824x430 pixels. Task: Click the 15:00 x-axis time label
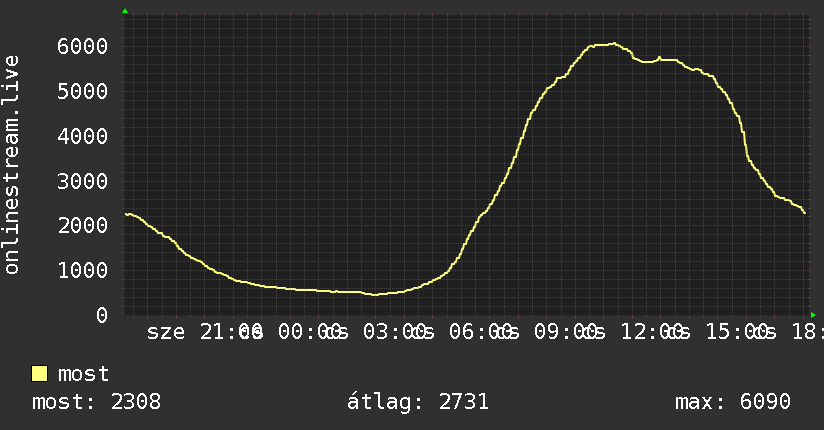[x=740, y=332]
